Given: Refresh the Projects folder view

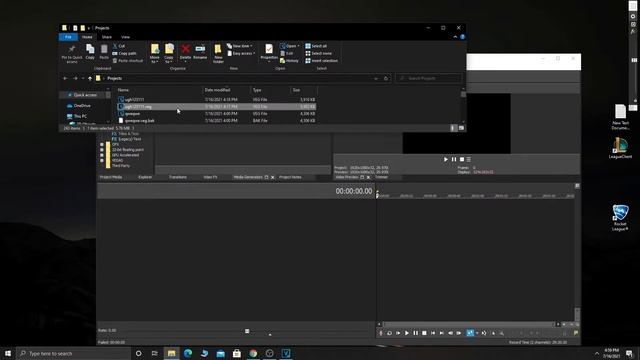Looking at the screenshot, I should (x=386, y=78).
